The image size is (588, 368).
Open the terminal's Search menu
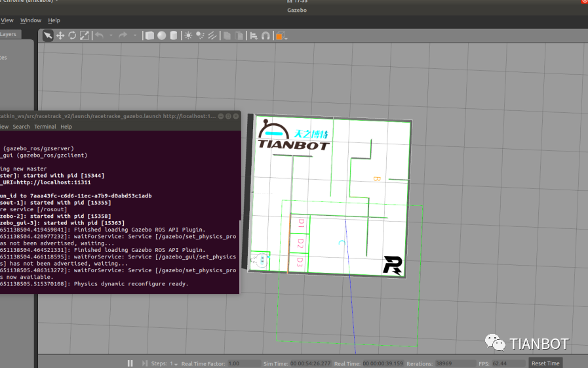pos(21,127)
